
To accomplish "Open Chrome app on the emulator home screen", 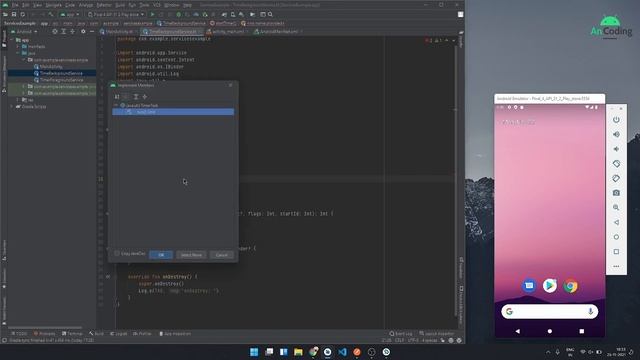I will click(x=571, y=286).
